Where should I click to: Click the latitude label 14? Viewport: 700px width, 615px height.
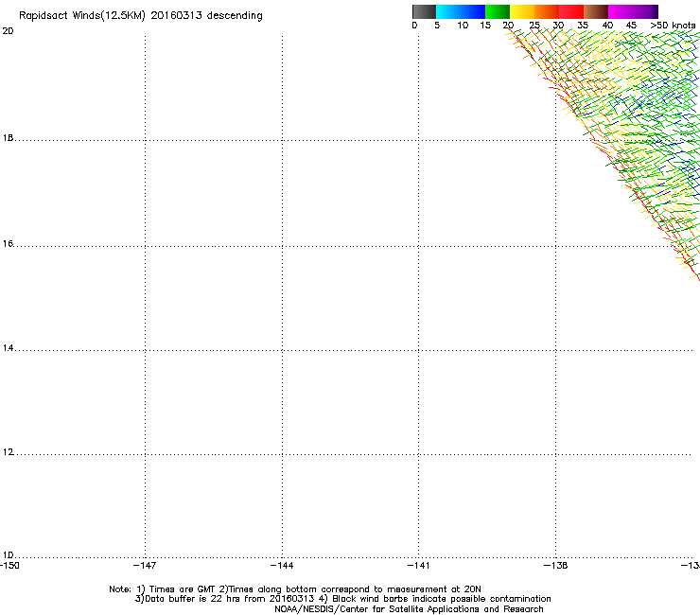point(8,348)
